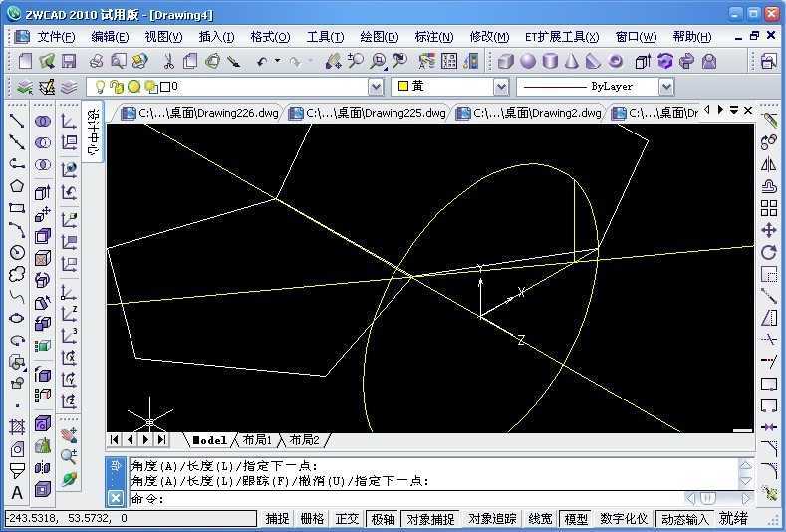The image size is (786, 532).
Task: Click the Sphere solid icon
Action: click(x=527, y=61)
